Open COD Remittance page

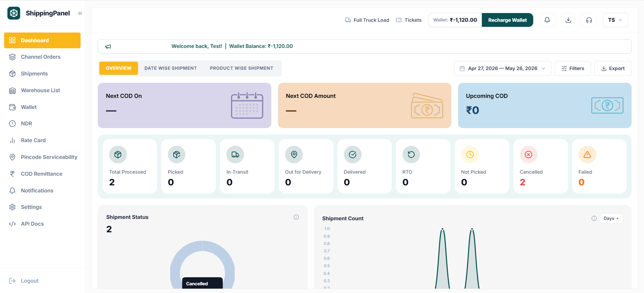click(42, 174)
